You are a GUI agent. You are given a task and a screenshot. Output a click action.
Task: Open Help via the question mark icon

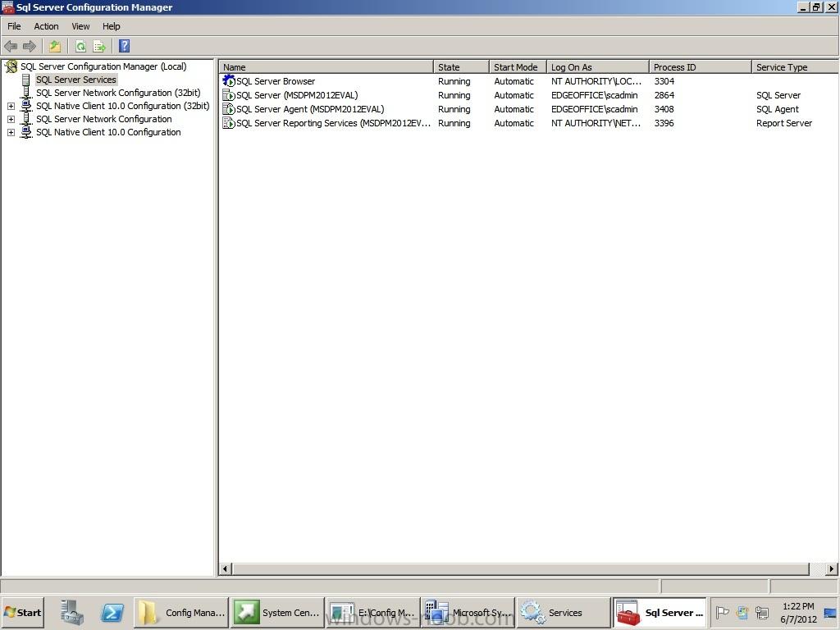(125, 46)
